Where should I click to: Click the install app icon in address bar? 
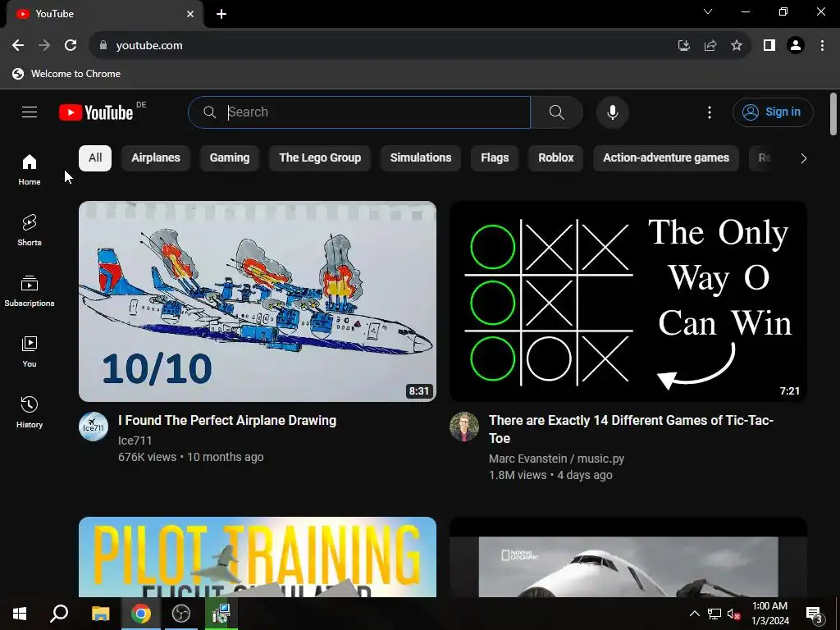point(683,46)
